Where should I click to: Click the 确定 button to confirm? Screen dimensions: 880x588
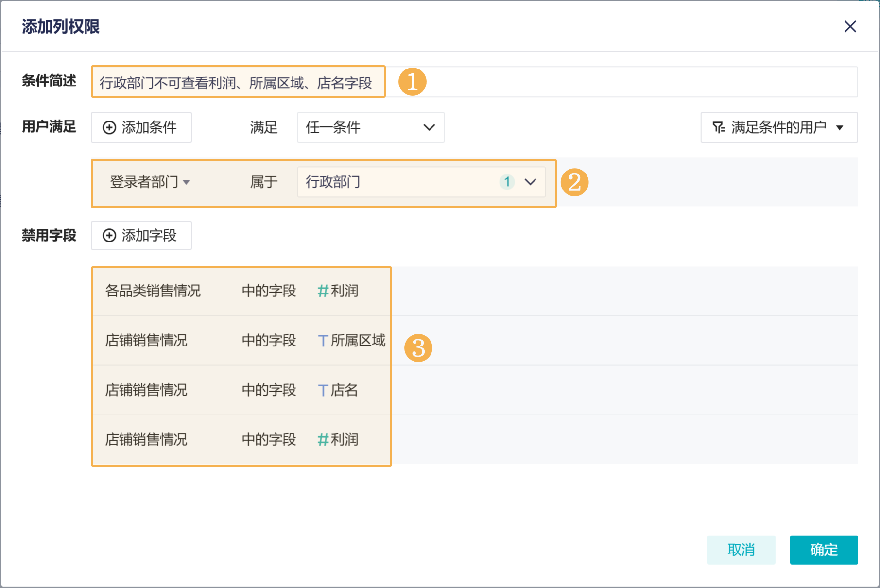click(x=824, y=550)
